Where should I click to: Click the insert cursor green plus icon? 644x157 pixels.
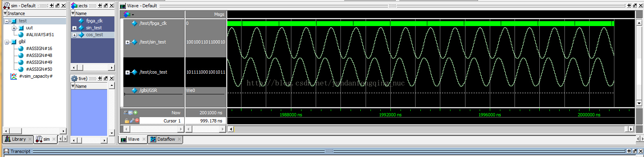pyautogui.click(x=136, y=113)
